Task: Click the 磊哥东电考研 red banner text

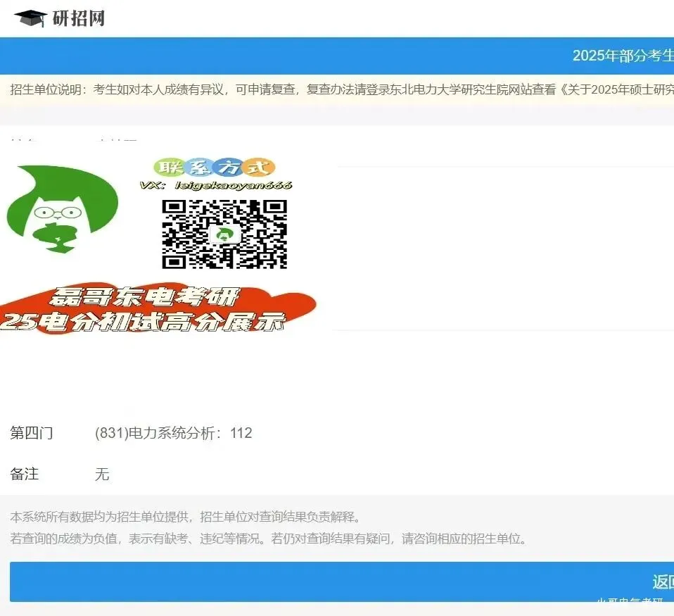Action: coord(144,297)
